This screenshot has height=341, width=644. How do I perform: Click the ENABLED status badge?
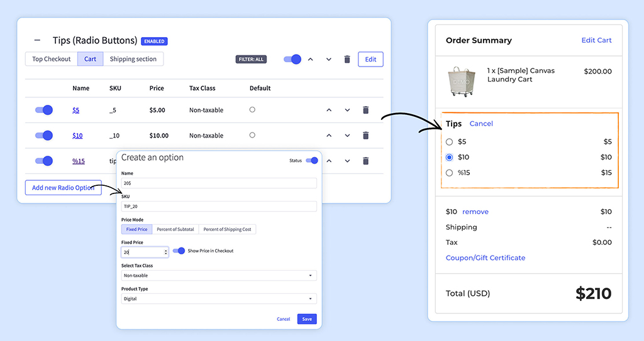pos(154,41)
